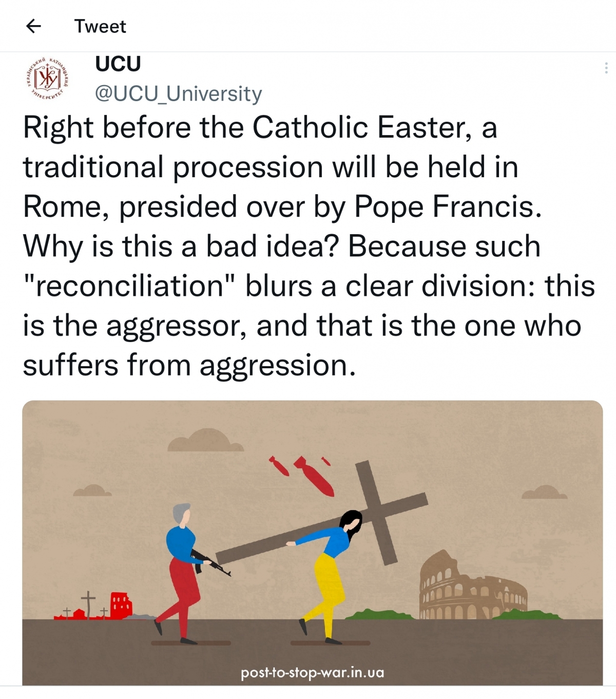Select the tweet body text paragraph
Image resolution: width=616 pixels, height=699 pixels.
click(x=309, y=246)
